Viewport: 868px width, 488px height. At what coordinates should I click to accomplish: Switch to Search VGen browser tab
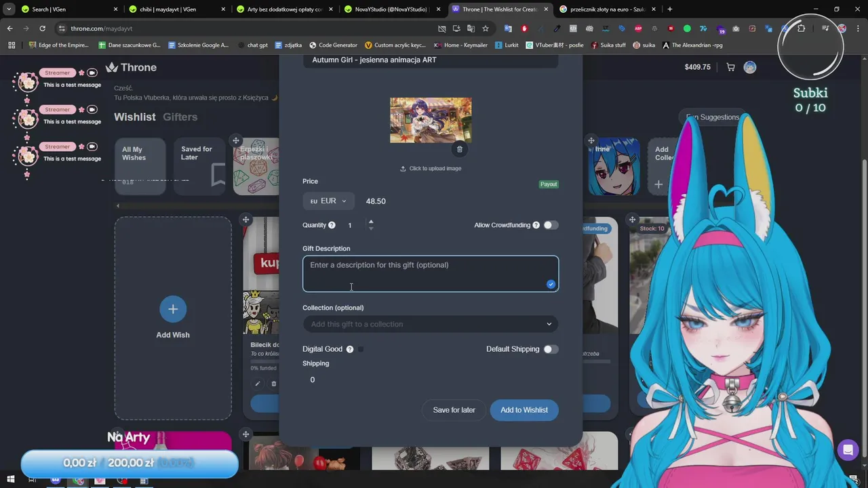[68, 9]
